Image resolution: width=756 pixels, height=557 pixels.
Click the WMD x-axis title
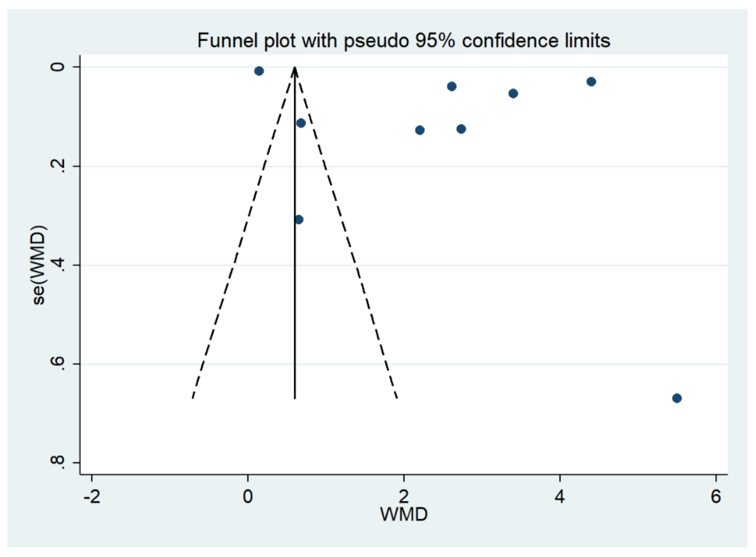404,514
